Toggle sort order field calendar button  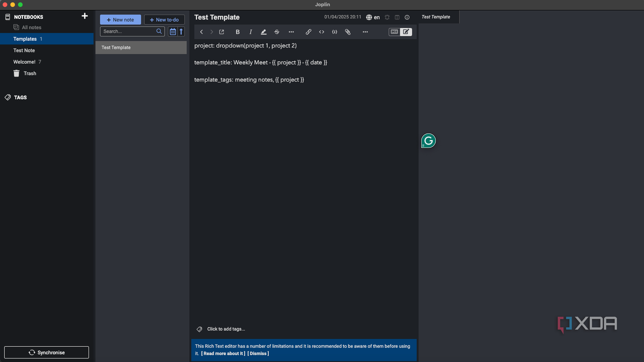[x=173, y=31]
